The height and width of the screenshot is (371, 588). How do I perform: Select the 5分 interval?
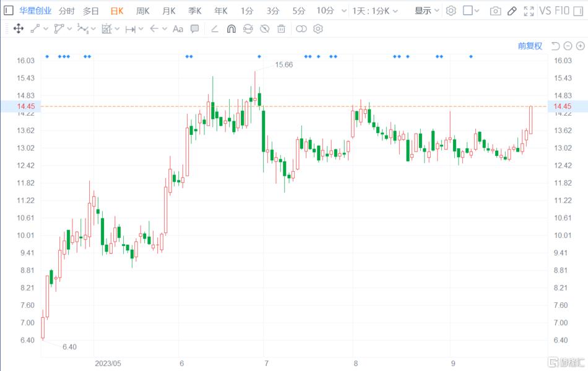click(x=298, y=11)
